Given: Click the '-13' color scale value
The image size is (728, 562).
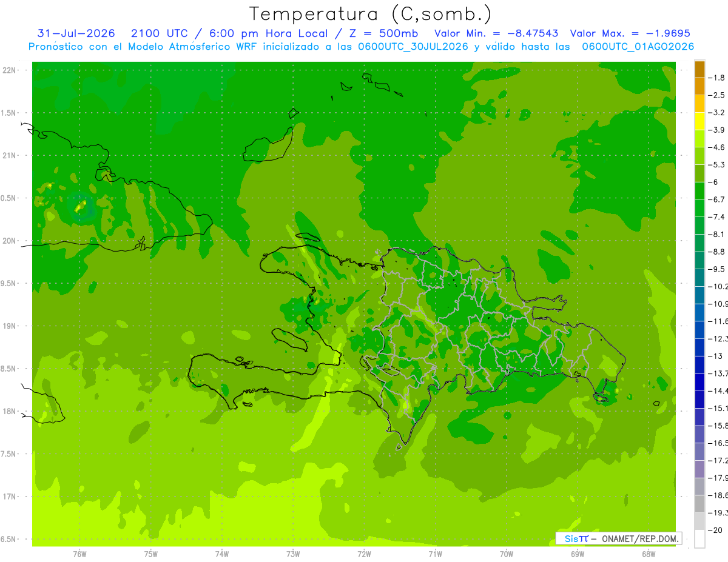Looking at the screenshot, I should (x=716, y=356).
